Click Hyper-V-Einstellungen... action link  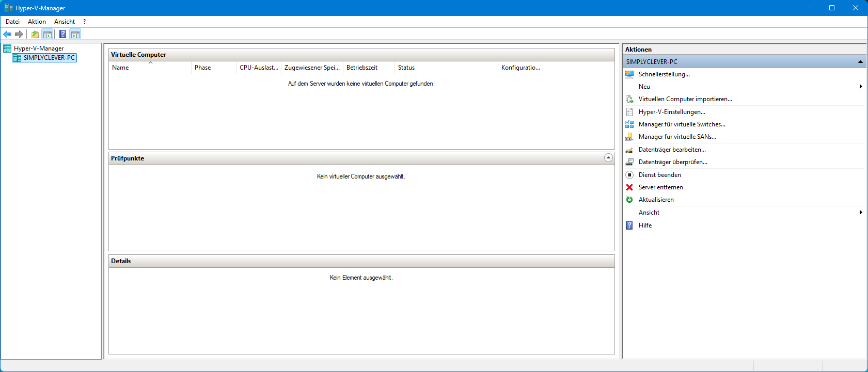pos(671,112)
